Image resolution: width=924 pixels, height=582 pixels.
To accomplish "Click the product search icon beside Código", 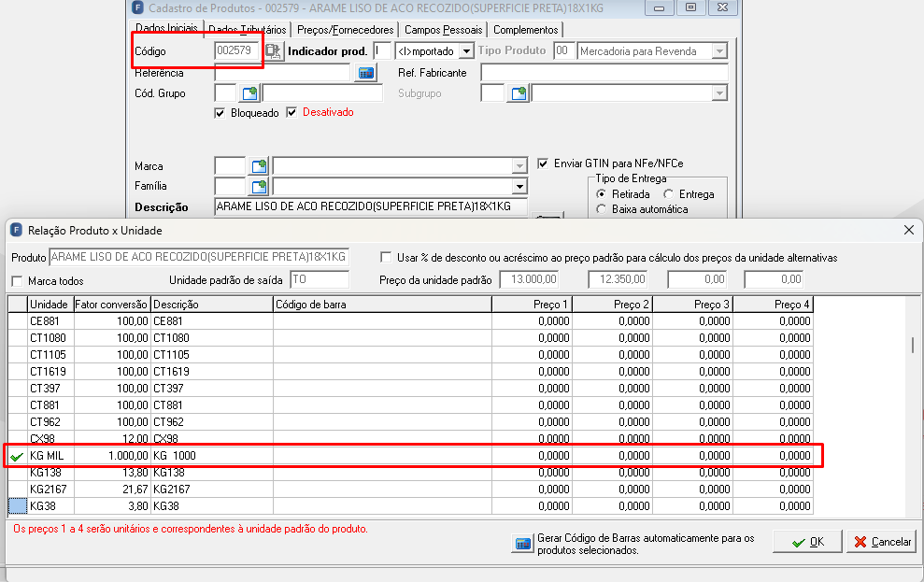I will pyautogui.click(x=274, y=51).
